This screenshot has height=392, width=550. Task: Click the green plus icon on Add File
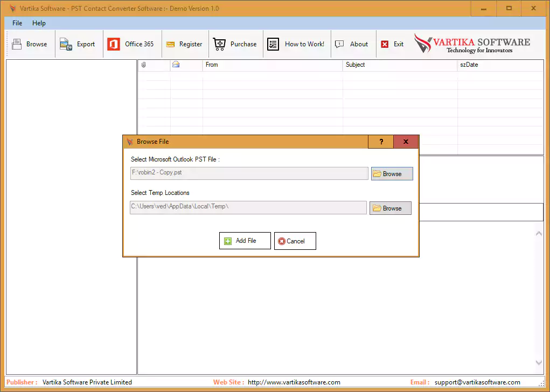[x=228, y=241]
